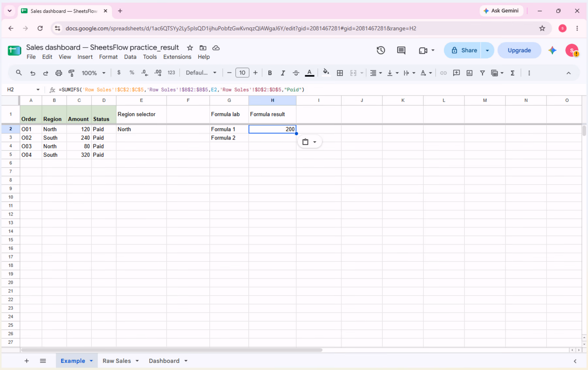The height and width of the screenshot is (370, 588).
Task: Click the search menus magnifier icon
Action: click(19, 73)
